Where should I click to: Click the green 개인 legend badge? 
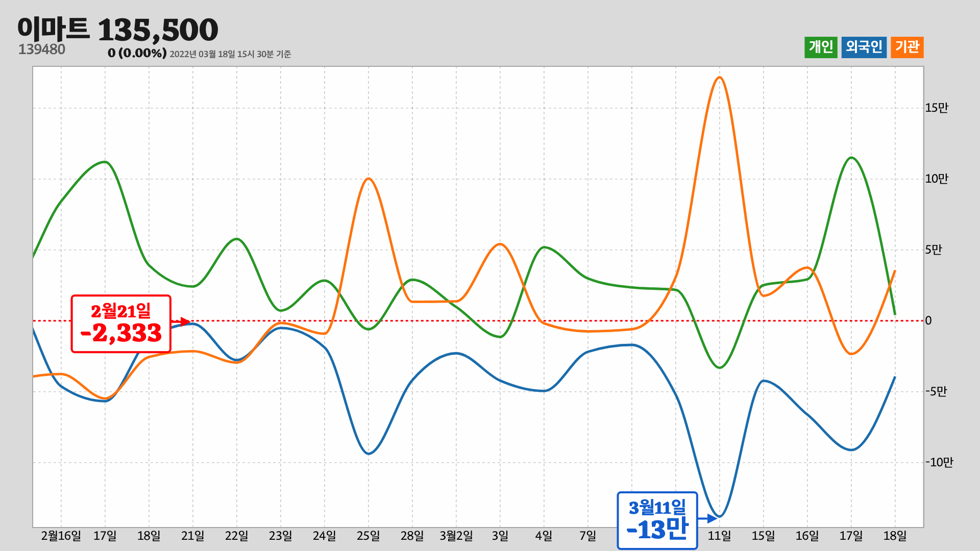[821, 47]
